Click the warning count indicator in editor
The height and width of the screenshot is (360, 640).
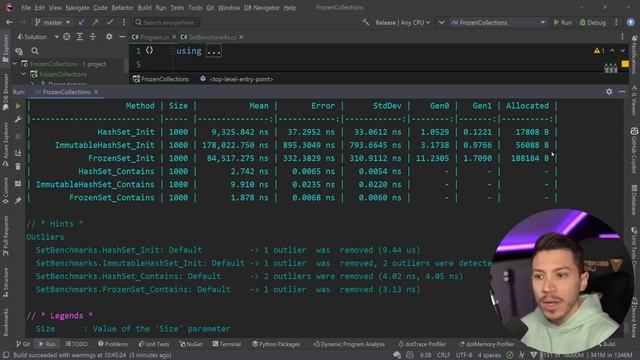pyautogui.click(x=599, y=51)
